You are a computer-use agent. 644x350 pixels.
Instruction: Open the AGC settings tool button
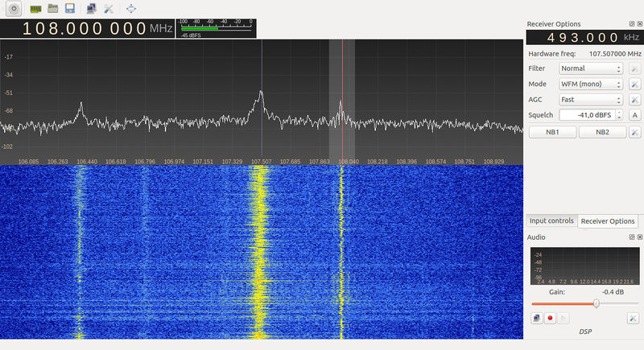pos(634,100)
